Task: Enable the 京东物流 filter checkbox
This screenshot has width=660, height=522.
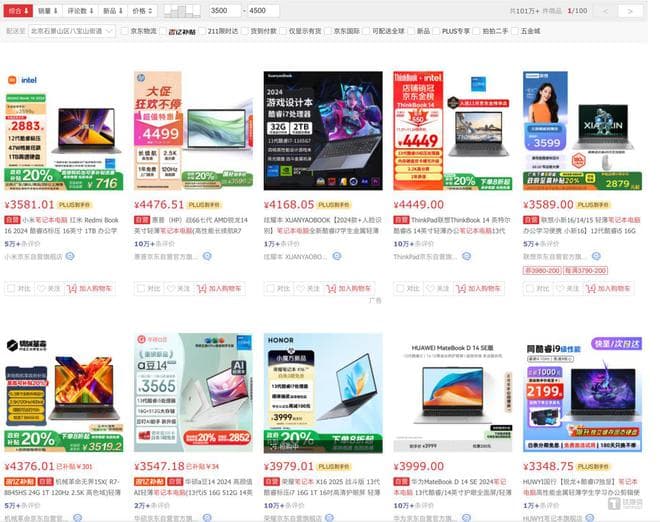Action: [125, 31]
